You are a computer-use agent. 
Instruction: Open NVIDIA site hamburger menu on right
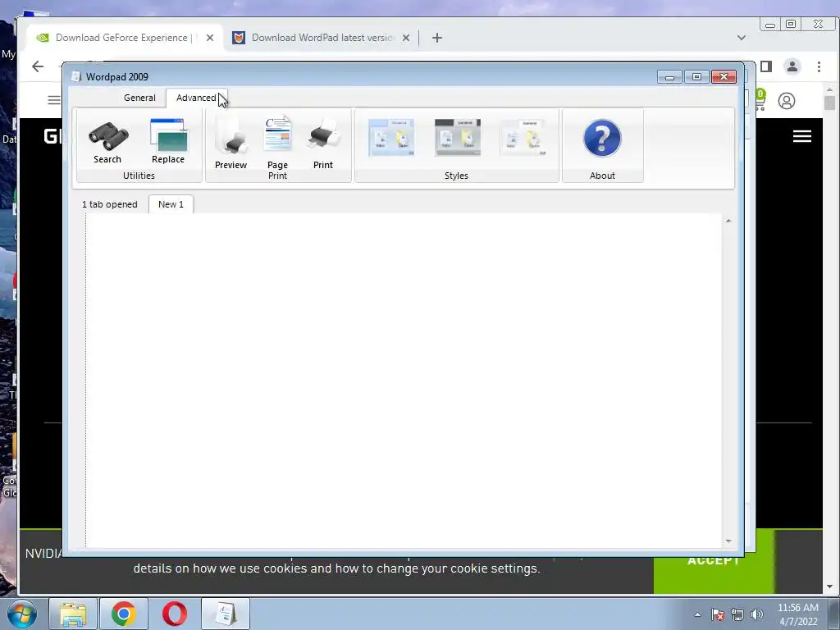click(802, 136)
